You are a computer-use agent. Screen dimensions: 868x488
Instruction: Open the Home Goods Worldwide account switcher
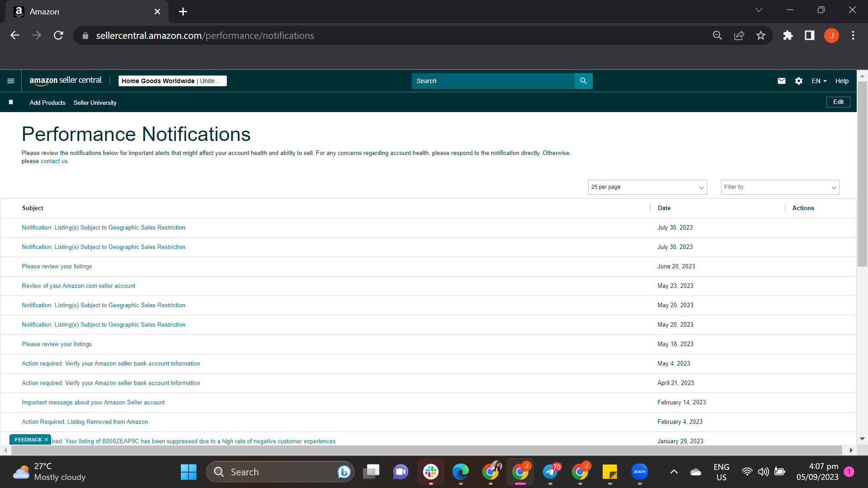click(172, 81)
